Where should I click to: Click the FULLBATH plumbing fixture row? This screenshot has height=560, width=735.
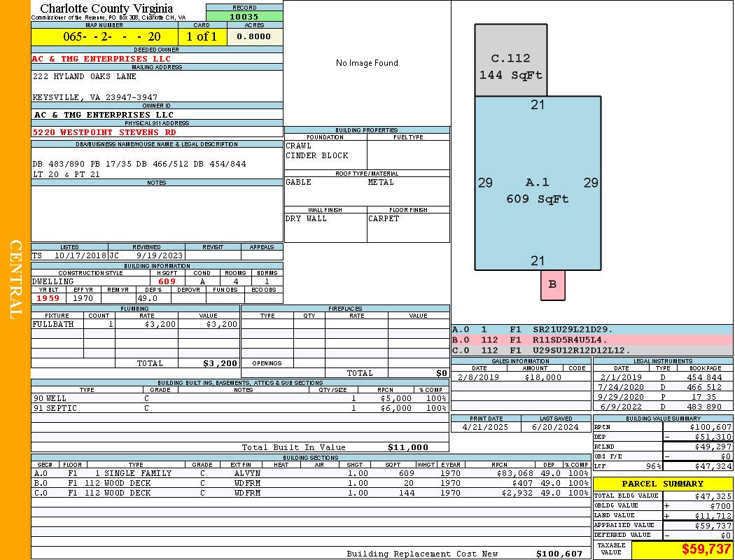[135, 324]
